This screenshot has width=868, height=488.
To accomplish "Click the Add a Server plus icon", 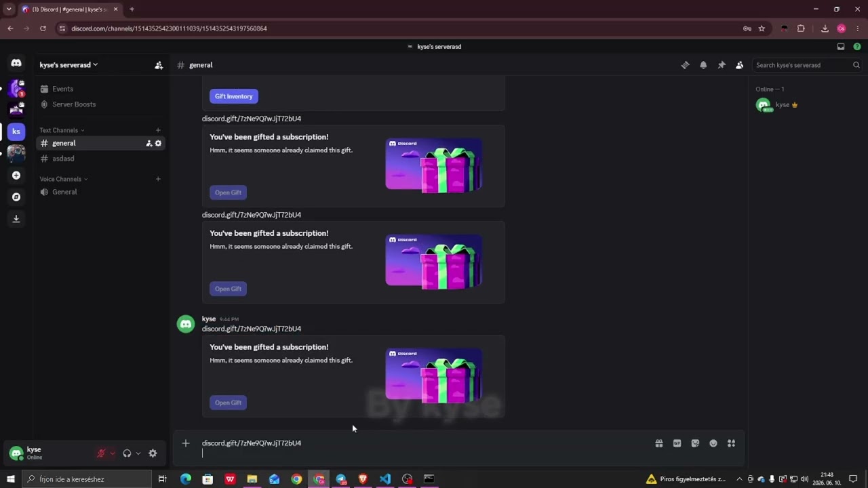I will coord(16,176).
